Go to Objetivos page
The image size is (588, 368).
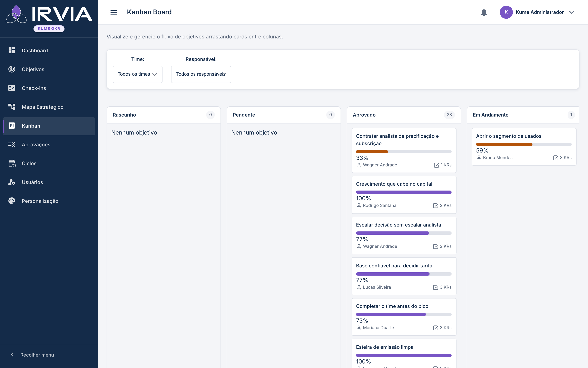[x=49, y=69]
